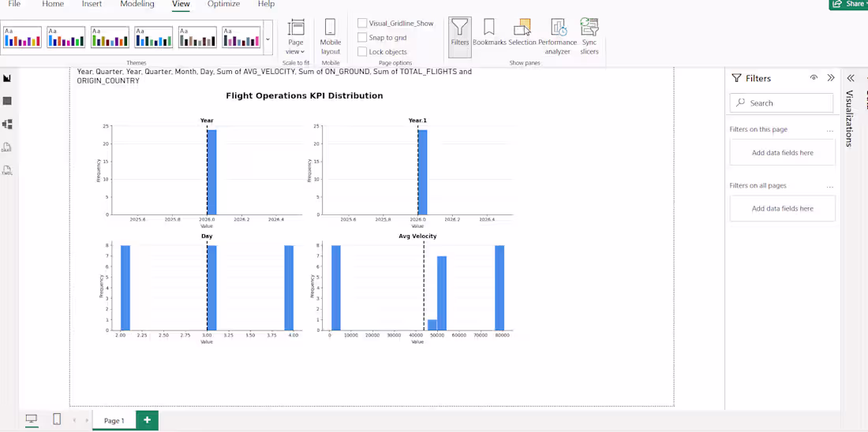The height and width of the screenshot is (432, 868).
Task: Apply the fifth theme thumbnail
Action: 197,37
